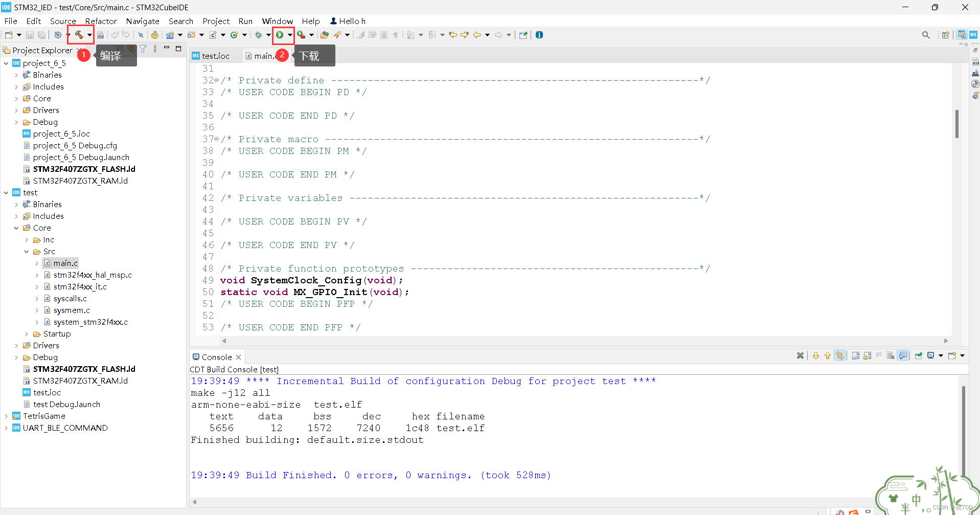The image size is (980, 515).
Task: Click the New file toolbar icon
Action: (9, 35)
